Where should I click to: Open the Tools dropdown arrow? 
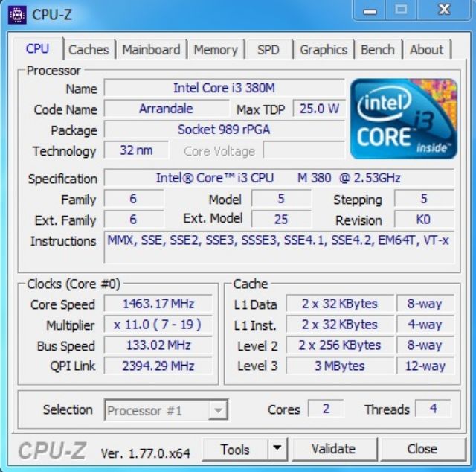coord(277,449)
